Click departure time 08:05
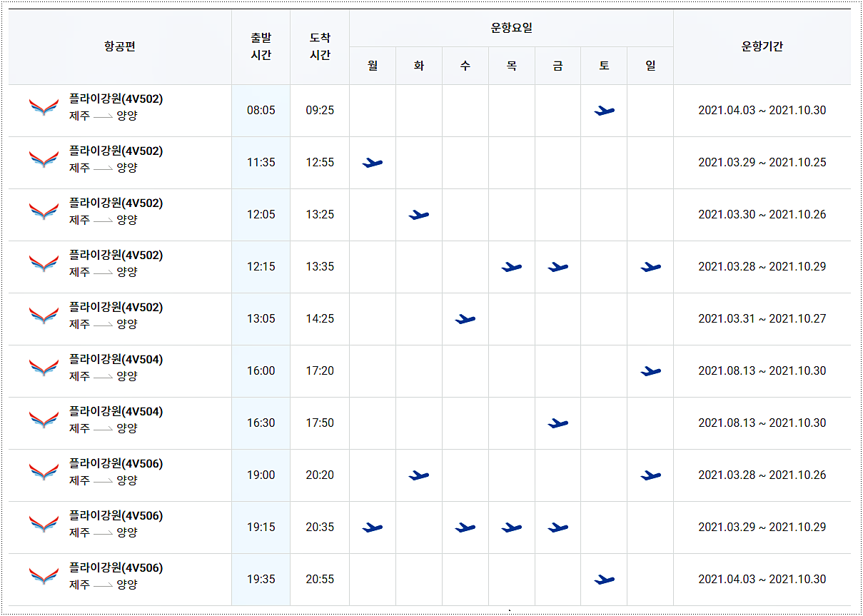The image size is (863, 616). pos(261,111)
